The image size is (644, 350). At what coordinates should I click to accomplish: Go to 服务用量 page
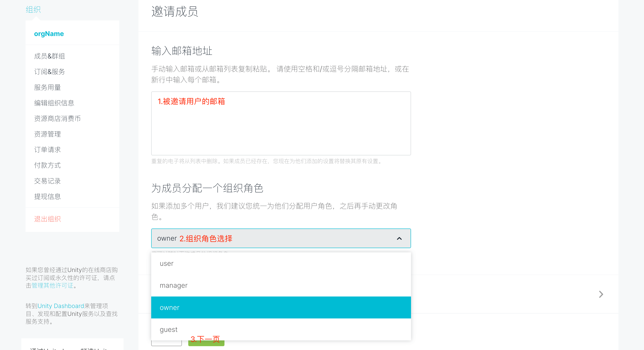[47, 87]
